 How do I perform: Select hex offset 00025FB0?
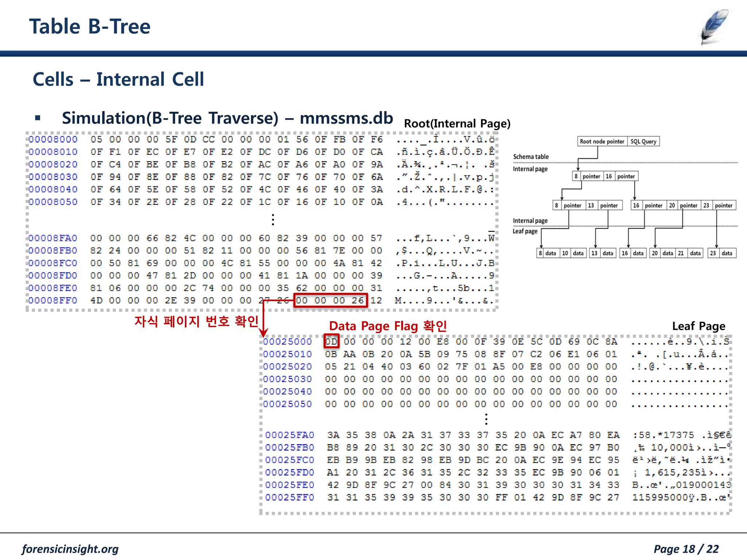tap(290, 447)
